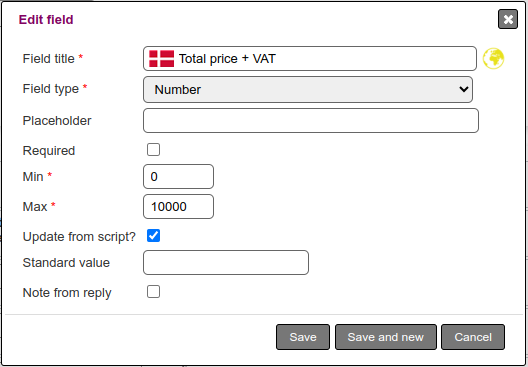Click the Save and new button
Screen dimensions: 528x367
click(386, 337)
